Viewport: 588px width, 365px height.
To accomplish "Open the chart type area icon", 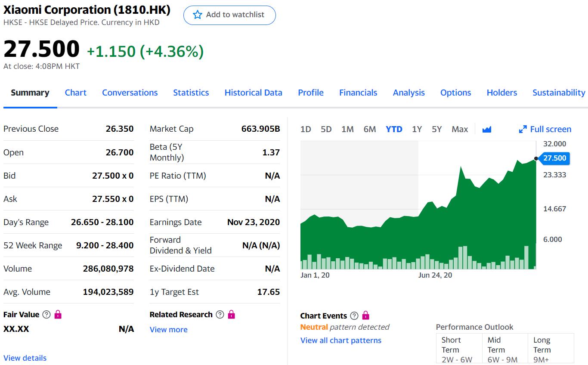I will point(487,129).
